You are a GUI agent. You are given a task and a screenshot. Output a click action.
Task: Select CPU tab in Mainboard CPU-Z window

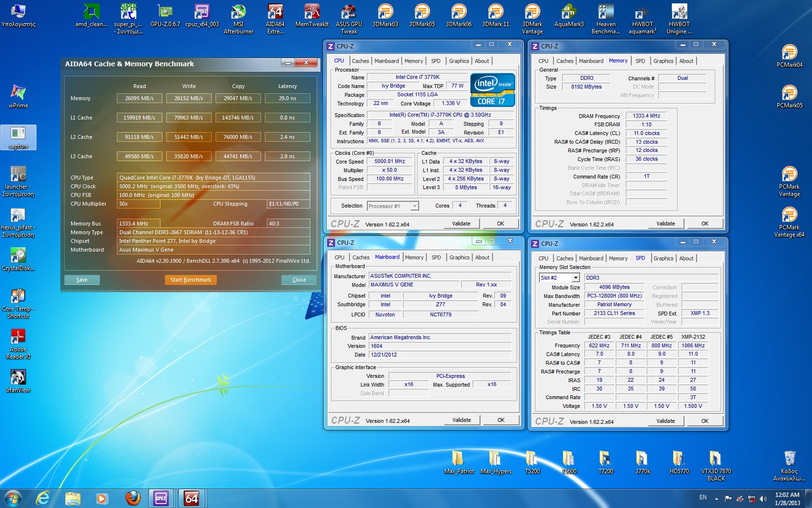pos(339,257)
